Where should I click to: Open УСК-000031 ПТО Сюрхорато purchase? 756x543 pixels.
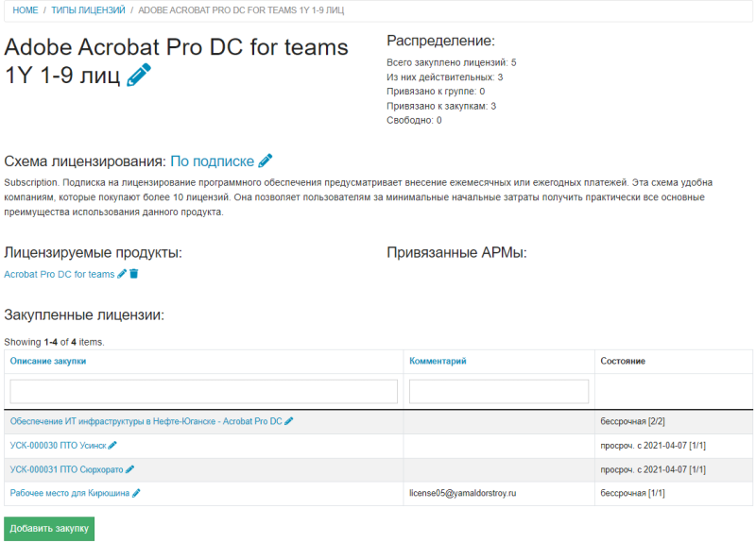pos(66,469)
